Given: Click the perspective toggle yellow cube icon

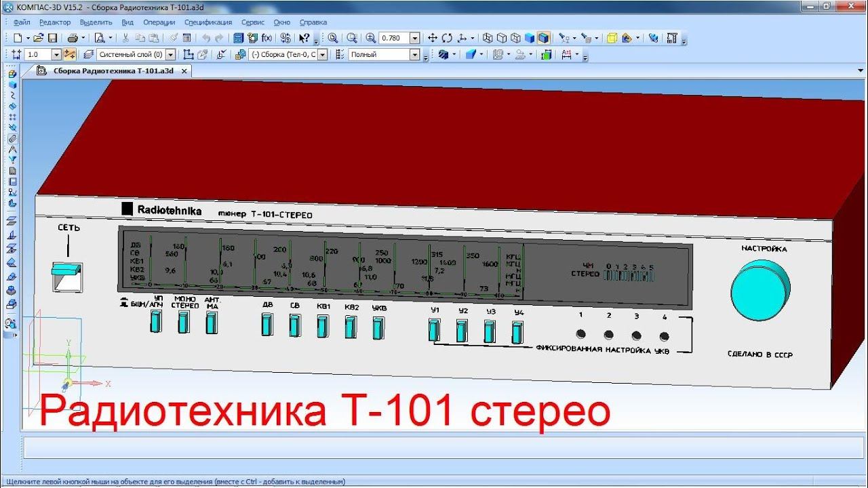Looking at the screenshot, I should point(612,38).
